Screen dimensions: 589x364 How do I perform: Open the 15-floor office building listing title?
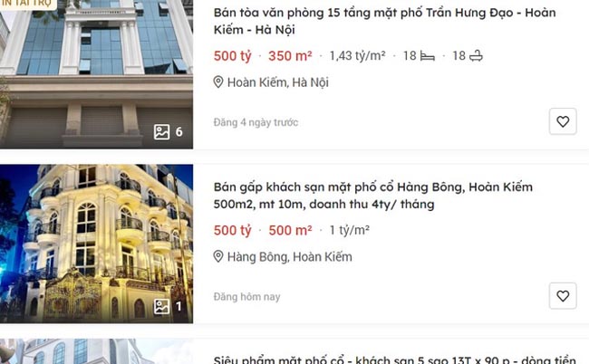(x=384, y=21)
